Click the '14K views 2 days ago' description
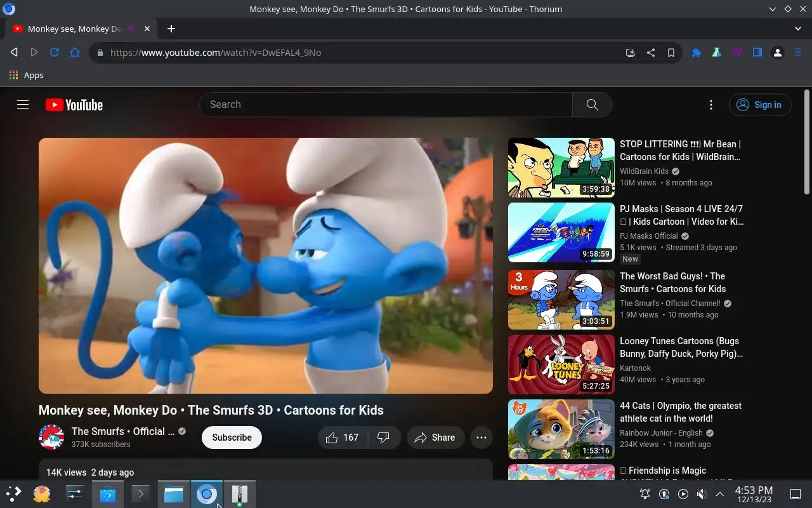 point(90,472)
